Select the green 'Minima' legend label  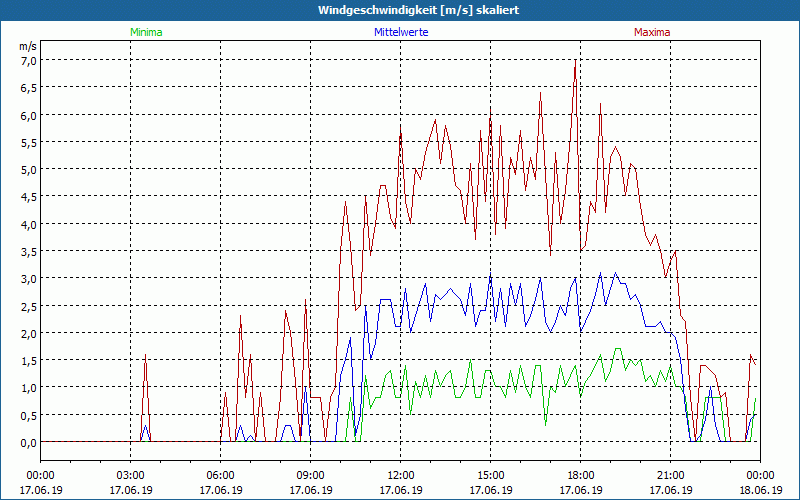146,32
